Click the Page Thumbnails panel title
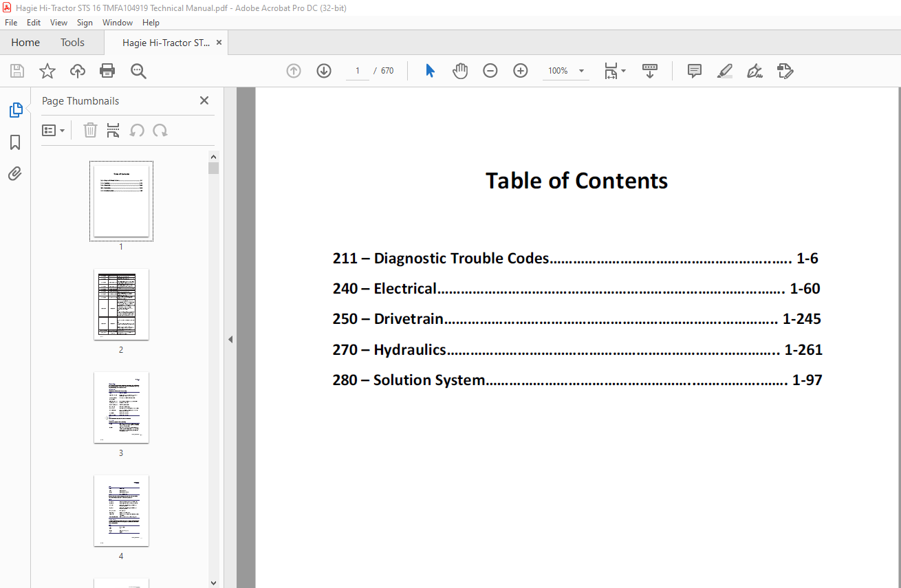Viewport: 901px width, 588px height. coord(80,101)
